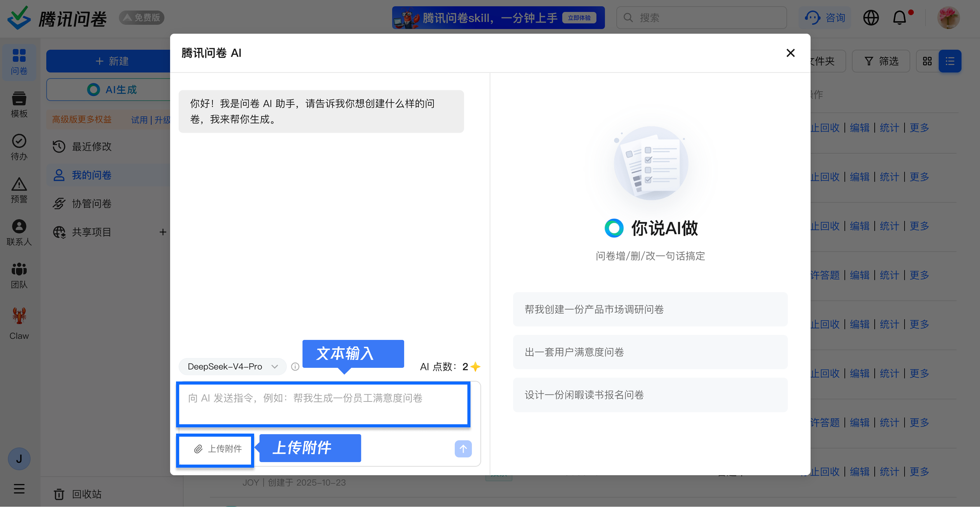
Task: Open the hamburger menu at sidebar bottom
Action: click(19, 488)
